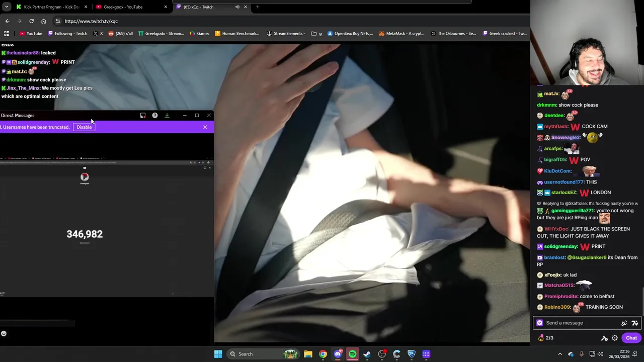644x362 pixels.
Task: Go to the browser home page
Action: (43, 21)
